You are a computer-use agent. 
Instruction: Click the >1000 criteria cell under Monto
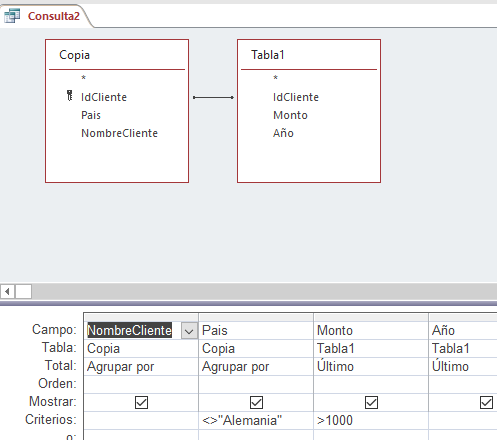pyautogui.click(x=371, y=420)
